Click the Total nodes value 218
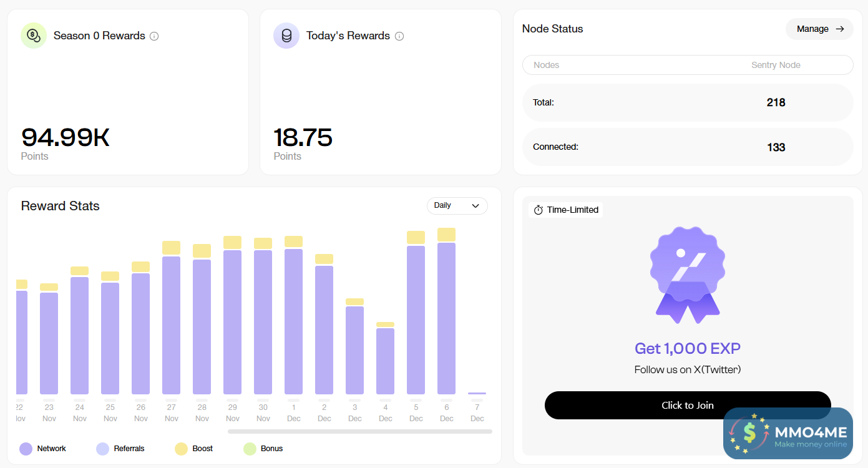The image size is (868, 468). (x=776, y=102)
